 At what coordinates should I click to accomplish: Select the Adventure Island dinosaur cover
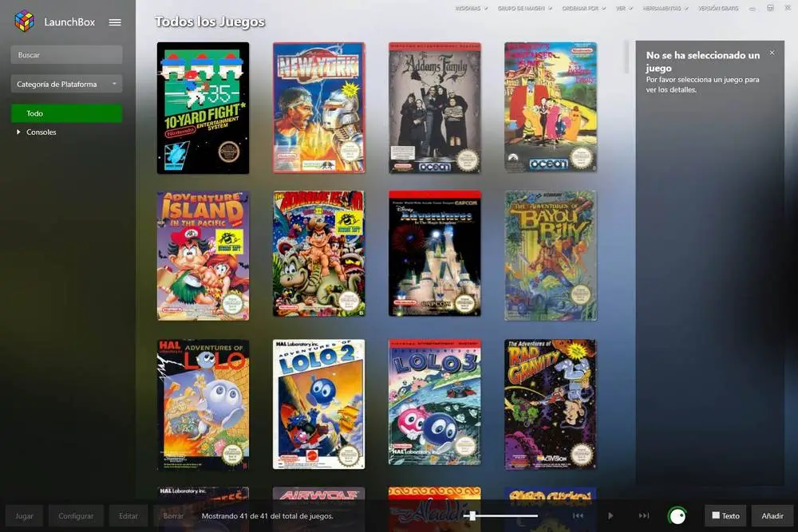tap(319, 254)
